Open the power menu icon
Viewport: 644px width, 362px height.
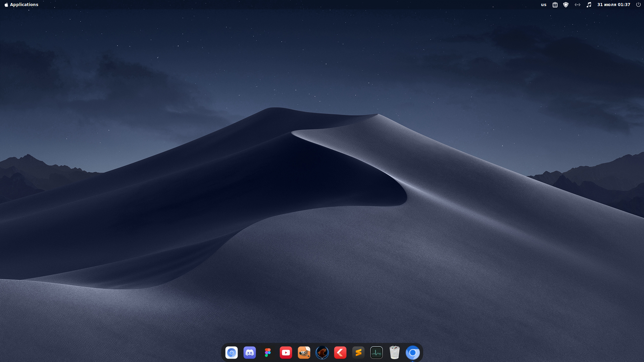click(638, 5)
